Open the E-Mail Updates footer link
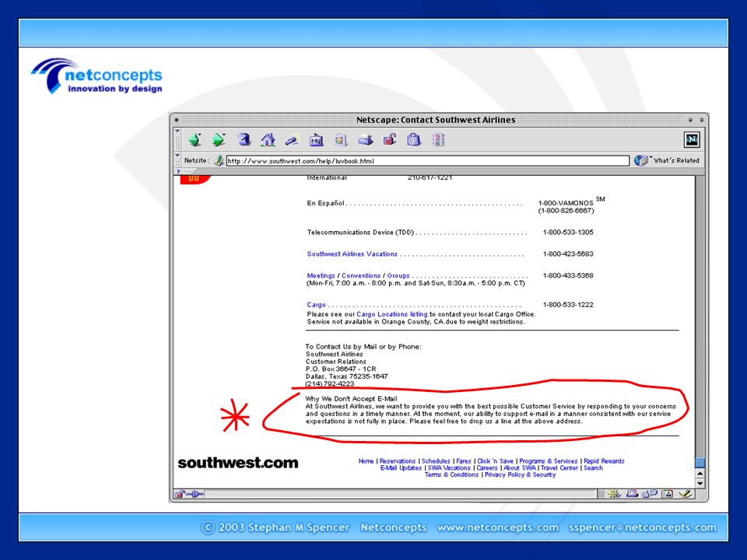This screenshot has height=560, width=747. coord(401,468)
